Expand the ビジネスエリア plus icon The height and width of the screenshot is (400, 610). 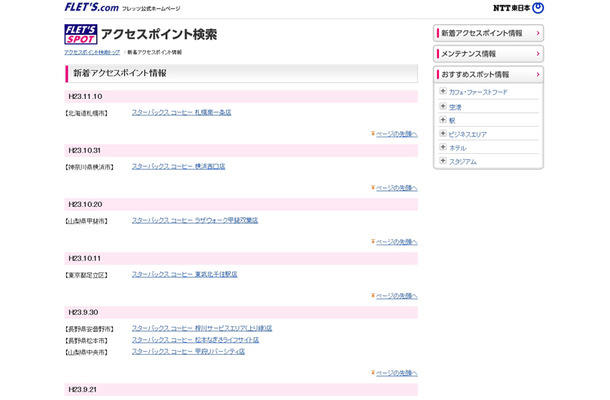tap(443, 133)
